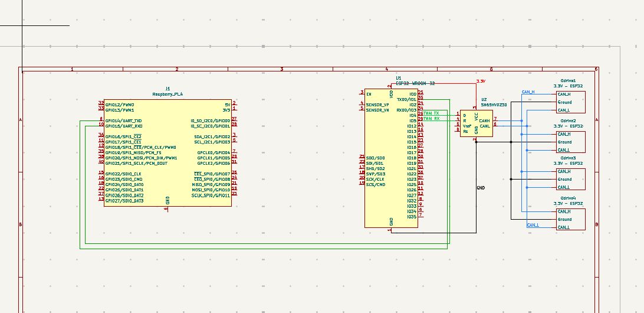Click the 3.3V power label
Viewport: 644px width, 313px height.
(x=481, y=81)
